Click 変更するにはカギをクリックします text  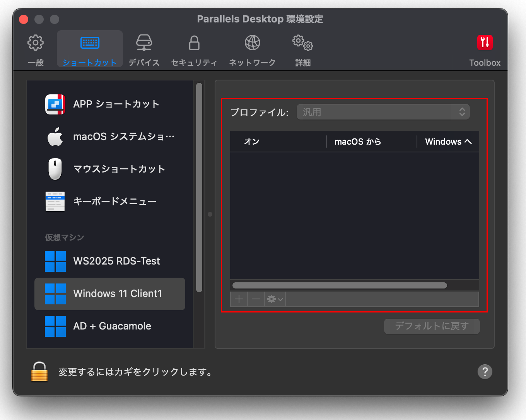135,372
